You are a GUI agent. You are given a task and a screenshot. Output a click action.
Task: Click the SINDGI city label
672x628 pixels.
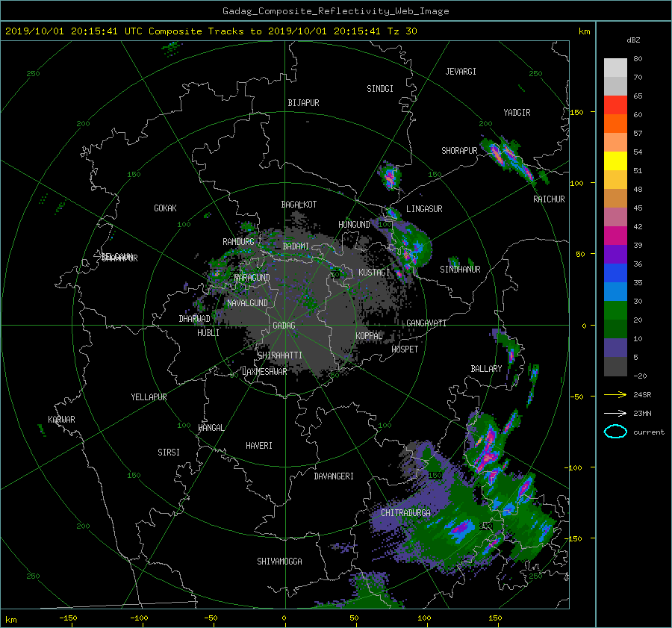(380, 89)
